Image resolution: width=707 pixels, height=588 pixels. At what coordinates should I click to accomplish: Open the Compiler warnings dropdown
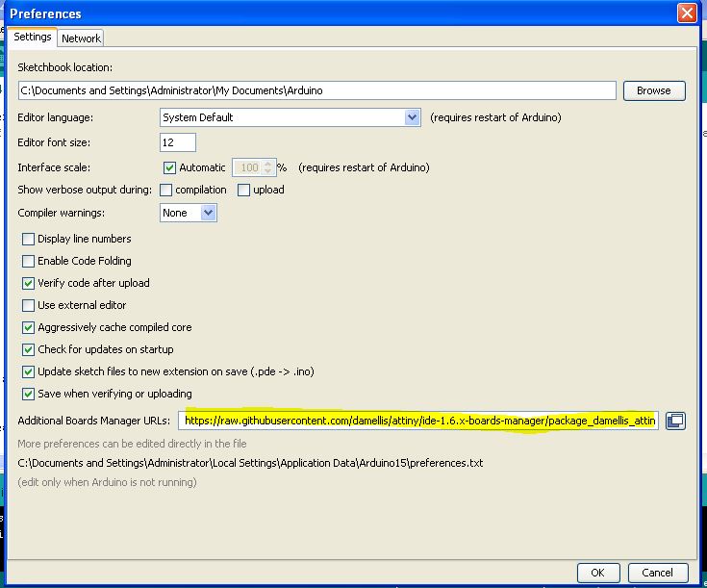point(189,213)
